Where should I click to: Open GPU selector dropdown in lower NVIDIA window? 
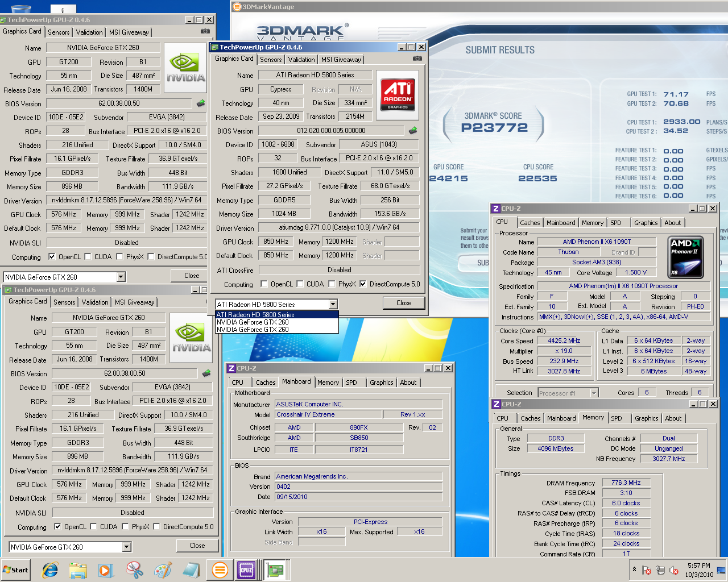127,547
